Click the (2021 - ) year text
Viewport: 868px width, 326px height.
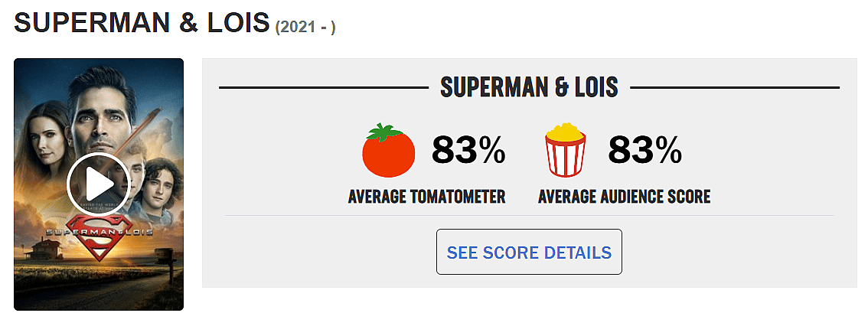click(x=305, y=27)
